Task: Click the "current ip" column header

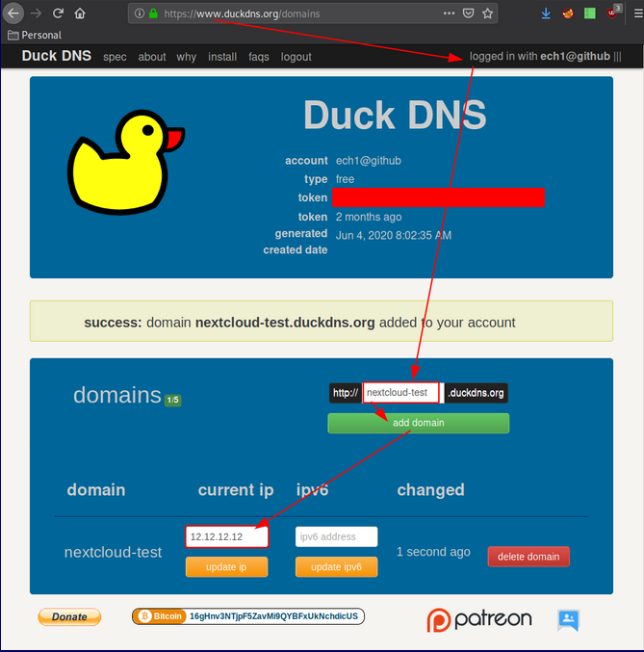Action: 236,490
